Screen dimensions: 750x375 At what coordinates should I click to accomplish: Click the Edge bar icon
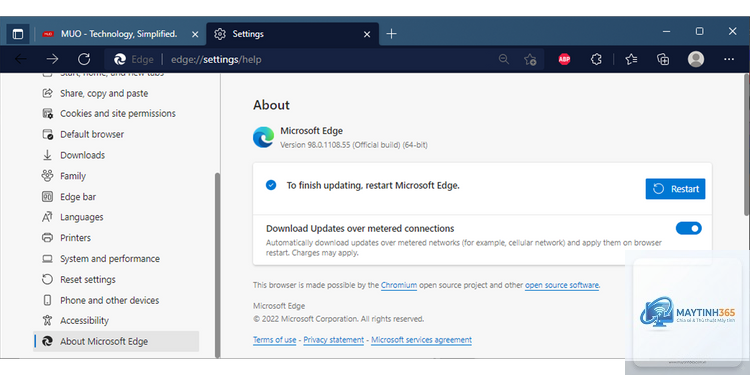(47, 197)
